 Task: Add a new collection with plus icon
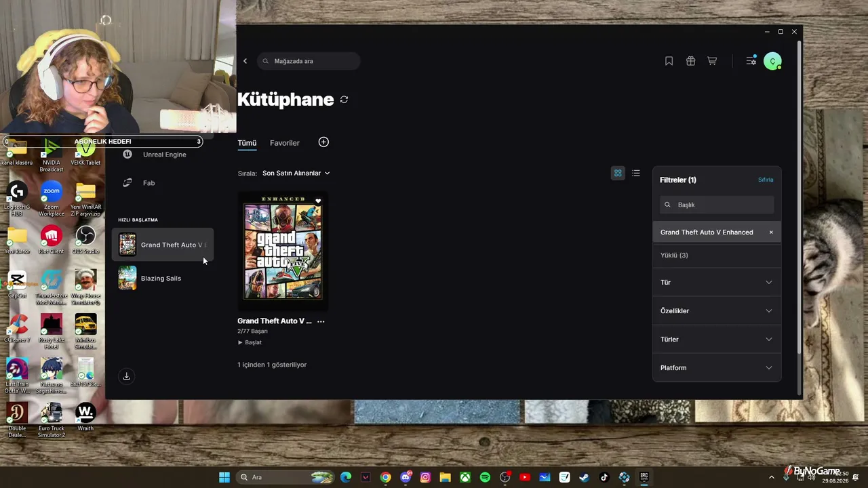tap(323, 142)
